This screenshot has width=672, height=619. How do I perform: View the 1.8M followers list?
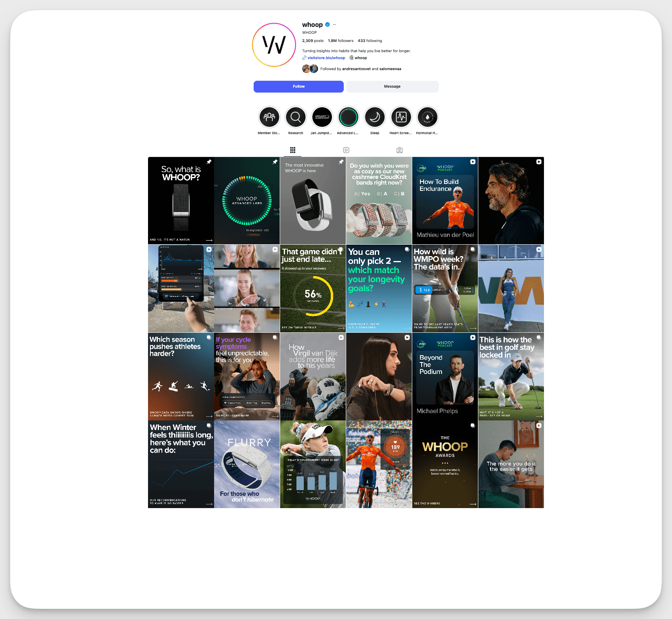click(340, 41)
